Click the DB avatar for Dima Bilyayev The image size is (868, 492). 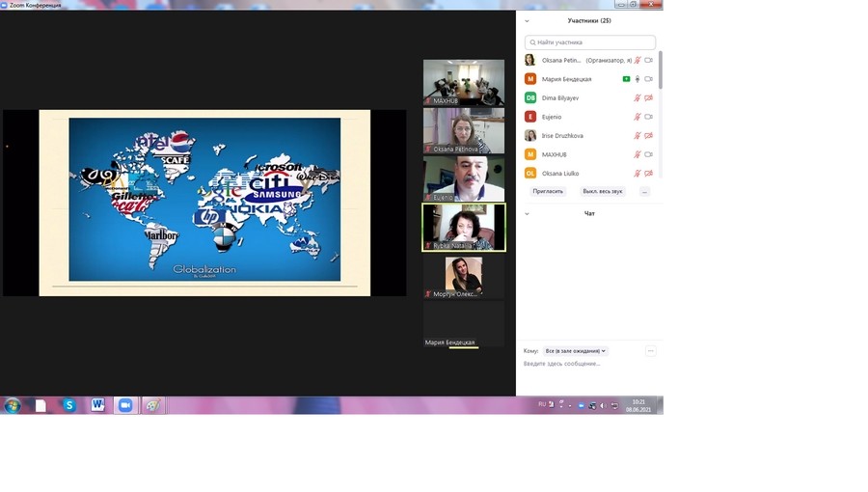[x=530, y=98]
